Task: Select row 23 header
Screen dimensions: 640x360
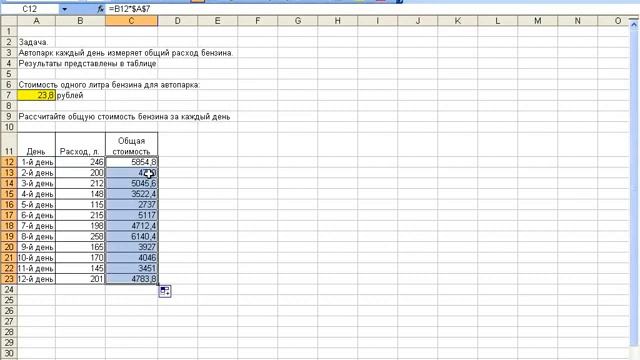Action: [x=9, y=279]
